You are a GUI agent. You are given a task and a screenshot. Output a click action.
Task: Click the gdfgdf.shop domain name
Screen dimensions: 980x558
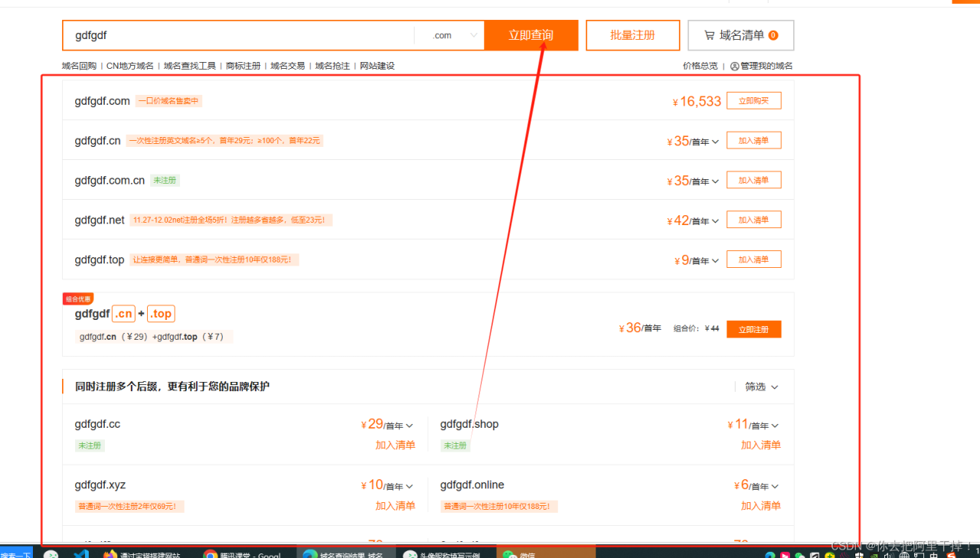469,425
